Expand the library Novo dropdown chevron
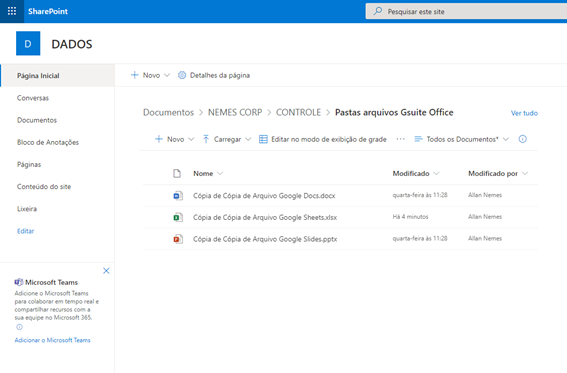Screen dimensions: 567x373 [x=191, y=139]
